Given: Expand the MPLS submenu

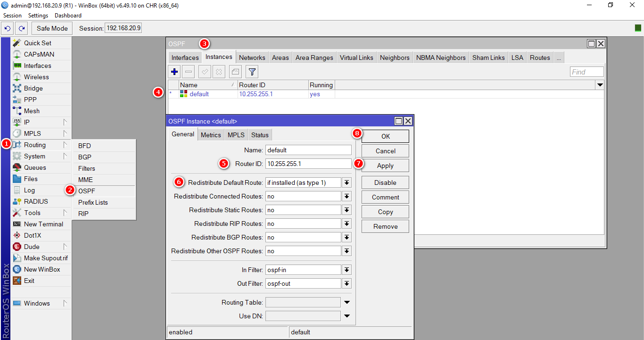Looking at the screenshot, I should click(41, 133).
